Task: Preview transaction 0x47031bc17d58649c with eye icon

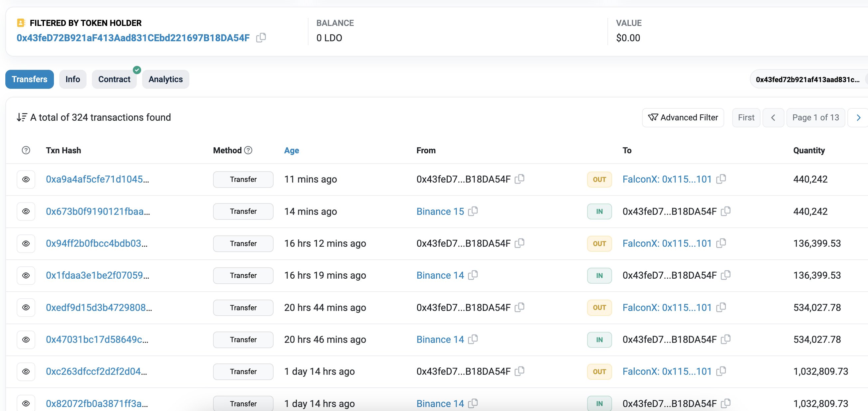Action: coord(26,340)
